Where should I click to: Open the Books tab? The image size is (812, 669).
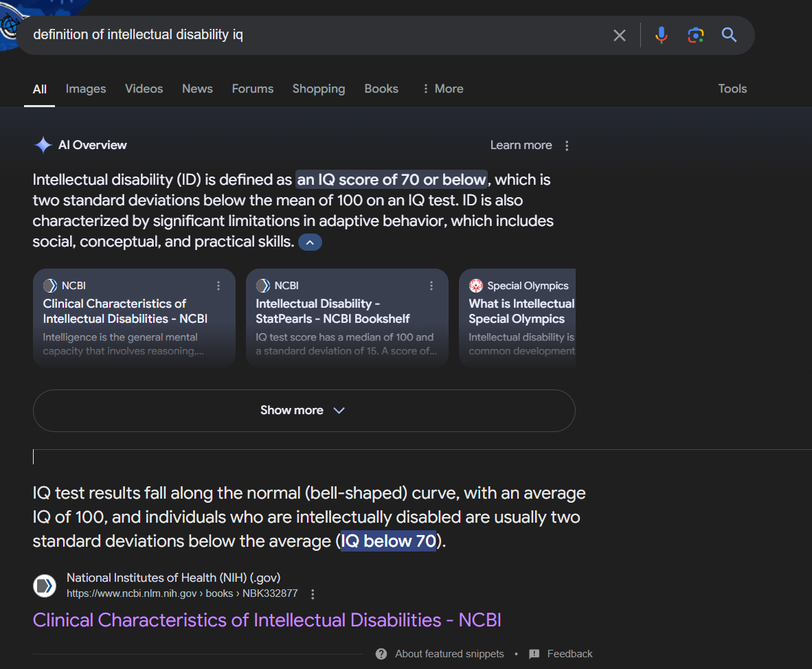(381, 89)
